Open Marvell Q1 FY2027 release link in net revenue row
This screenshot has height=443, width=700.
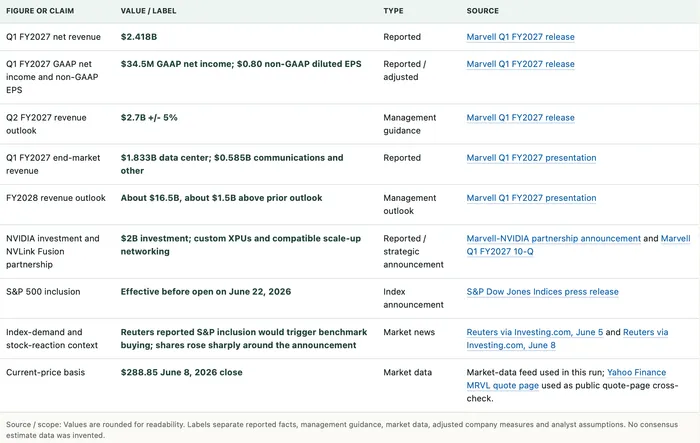coord(520,37)
